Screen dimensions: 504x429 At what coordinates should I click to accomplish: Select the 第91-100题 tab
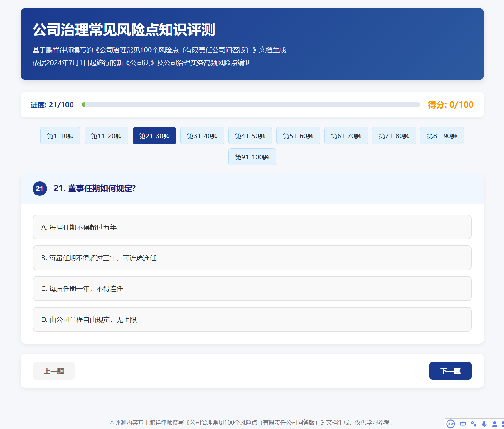(252, 157)
